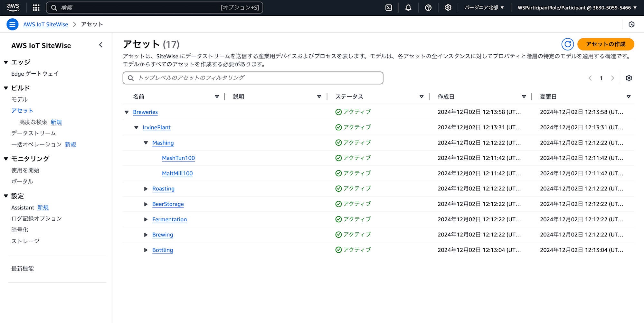Viewport: 644px width, 323px height.
Task: Expand the Bottling asset row
Action: point(146,250)
